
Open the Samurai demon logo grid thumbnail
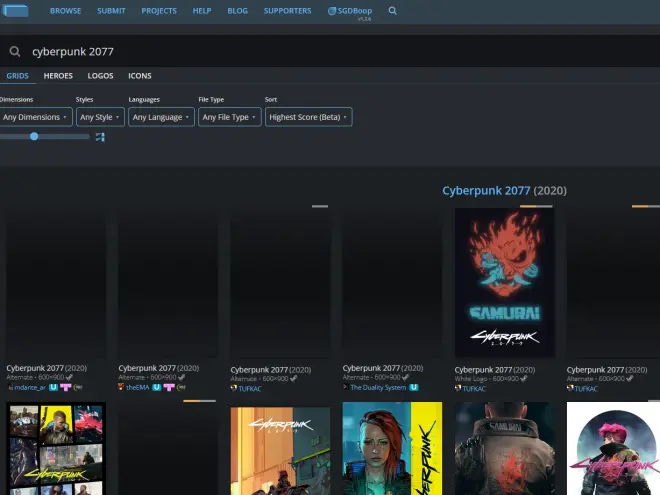504,282
